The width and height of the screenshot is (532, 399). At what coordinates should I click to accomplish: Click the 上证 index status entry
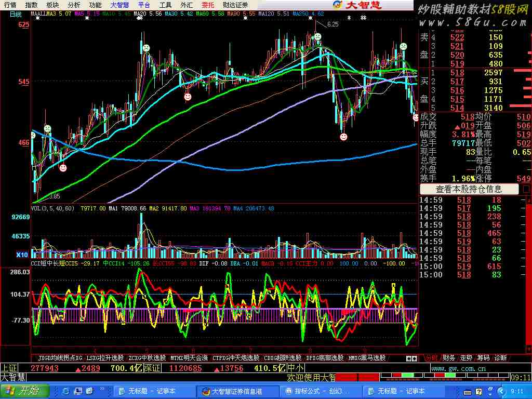click(9, 368)
